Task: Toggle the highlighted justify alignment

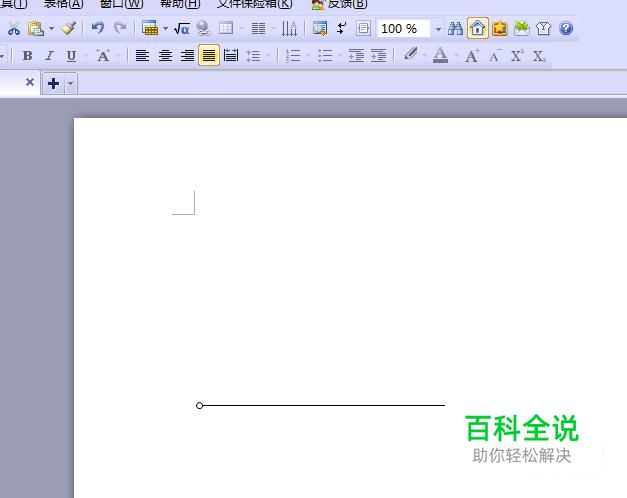Action: pyautogui.click(x=209, y=55)
